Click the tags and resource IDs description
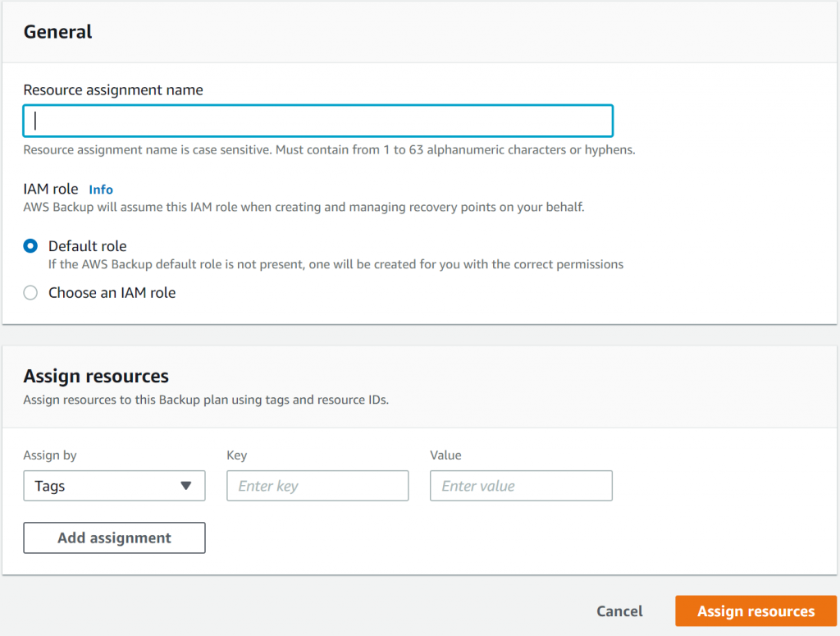 pyautogui.click(x=206, y=400)
